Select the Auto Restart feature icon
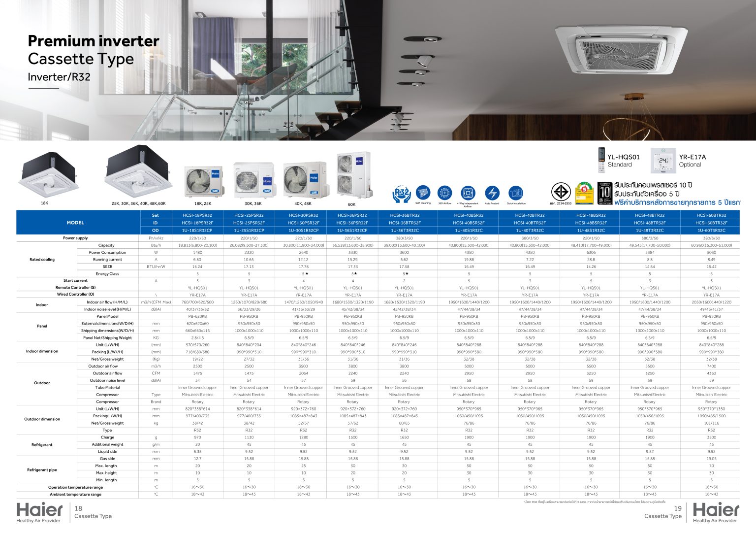Screen dimensions: 756x535 (492, 192)
